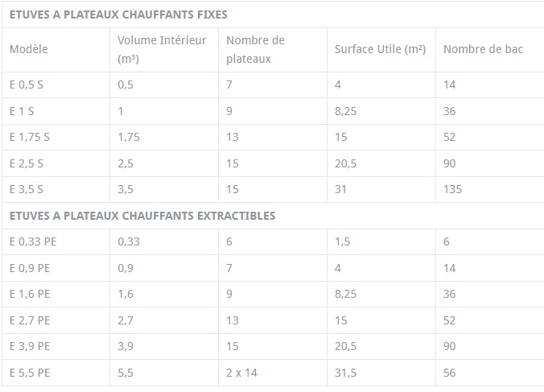Image resolution: width=544 pixels, height=392 pixels.
Task: Select the model cell "E 0,5 S"
Action: tap(27, 85)
